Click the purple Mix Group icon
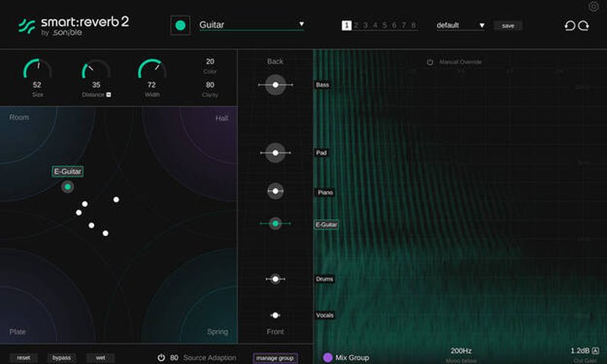 tap(328, 357)
